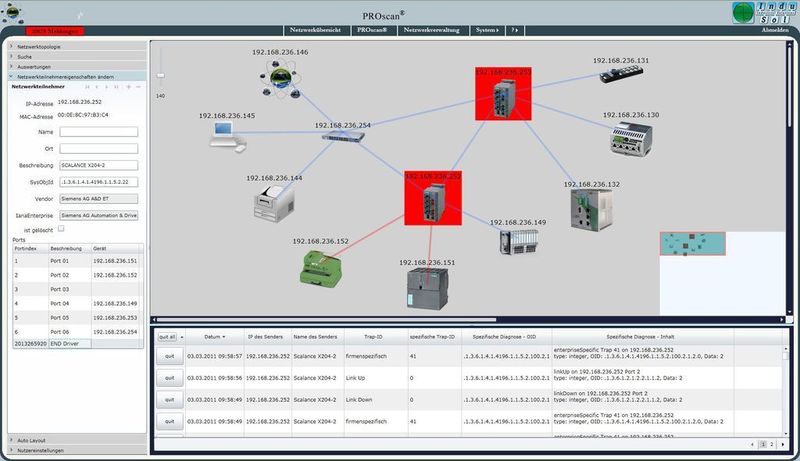This screenshot has height=461, width=800.
Task: Click into the Name input field
Action: 98,132
